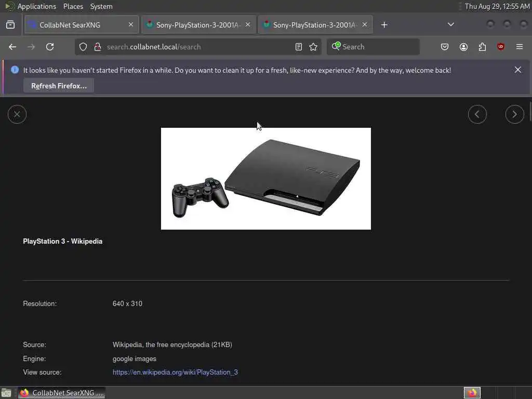Open the PlayStation 3 - Wikipedia title
The width and height of the screenshot is (532, 399).
pyautogui.click(x=63, y=241)
